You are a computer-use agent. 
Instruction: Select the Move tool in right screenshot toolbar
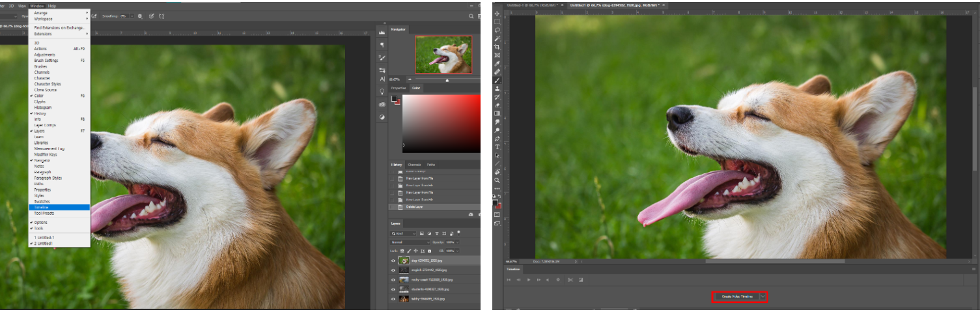(x=497, y=14)
